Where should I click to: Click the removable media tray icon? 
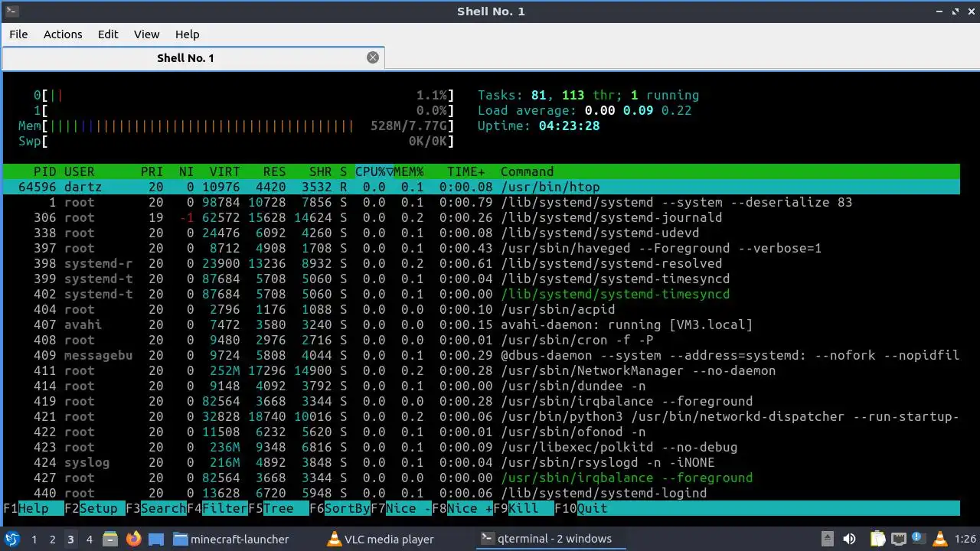pyautogui.click(x=827, y=539)
